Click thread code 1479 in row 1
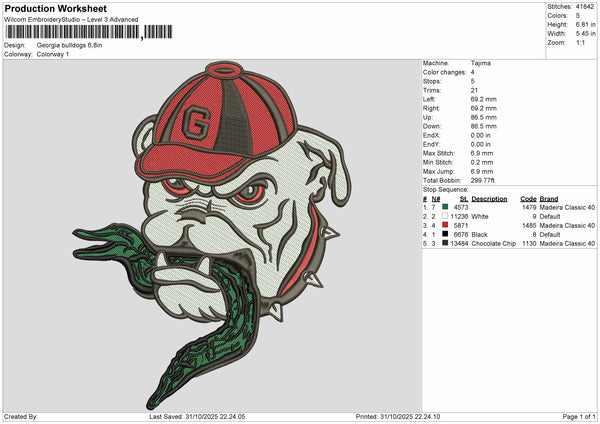 click(x=529, y=207)
